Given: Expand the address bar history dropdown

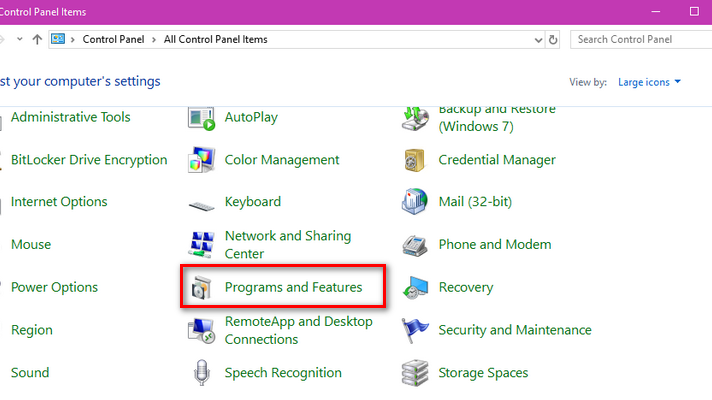Looking at the screenshot, I should coord(539,40).
